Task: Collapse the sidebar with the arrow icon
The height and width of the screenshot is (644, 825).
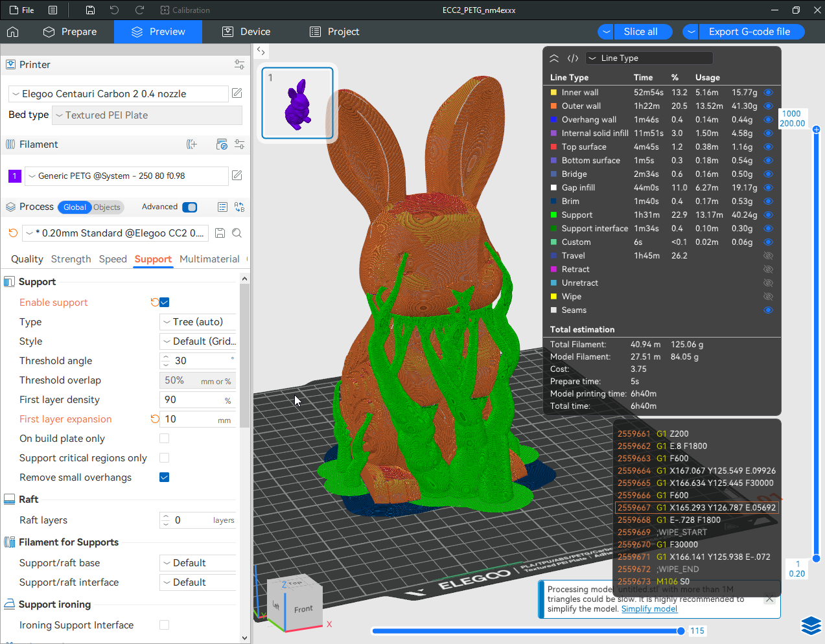Action: pos(261,51)
